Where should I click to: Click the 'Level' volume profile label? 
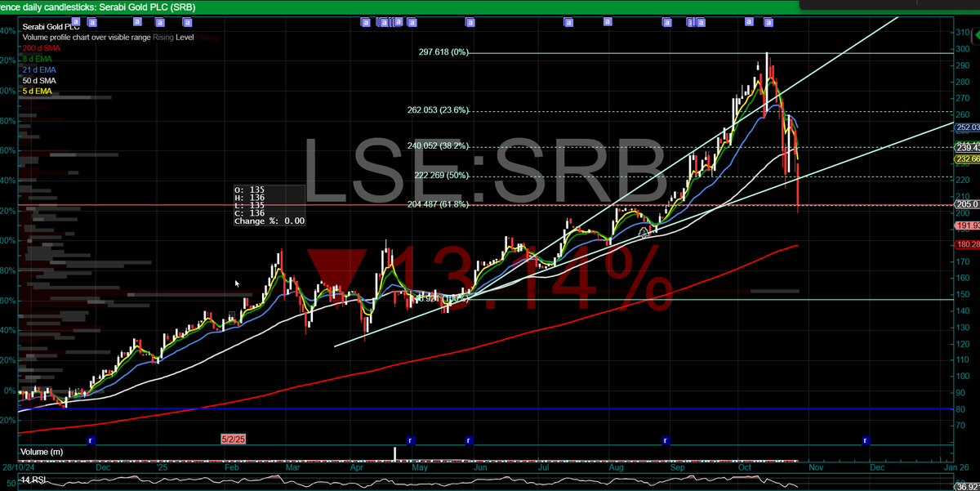185,38
